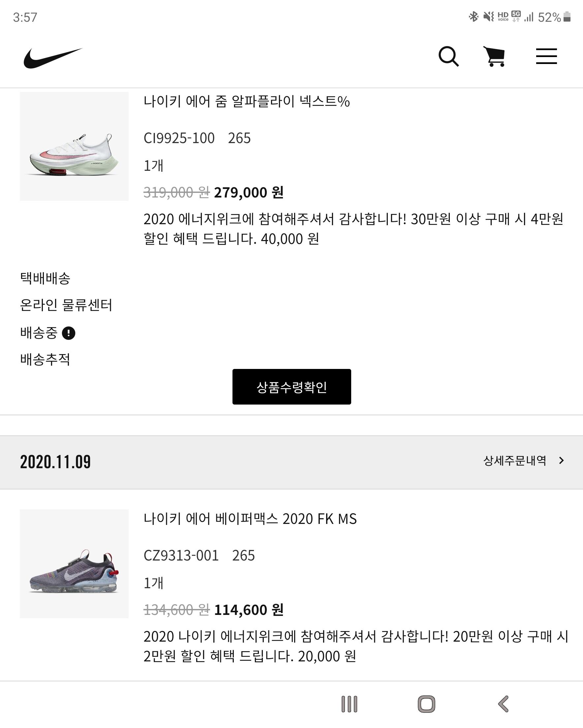The image size is (583, 728).
Task: Tap the Vapormax 2020 FK thumbnail
Action: [74, 564]
